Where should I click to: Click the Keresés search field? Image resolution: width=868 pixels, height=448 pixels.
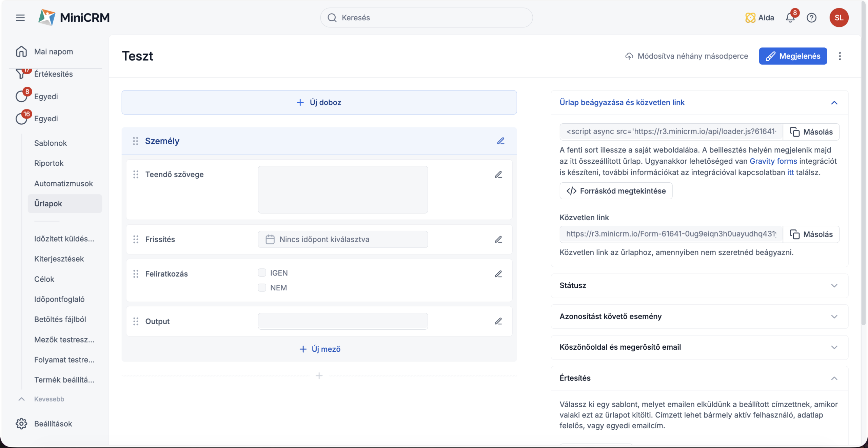click(x=426, y=18)
